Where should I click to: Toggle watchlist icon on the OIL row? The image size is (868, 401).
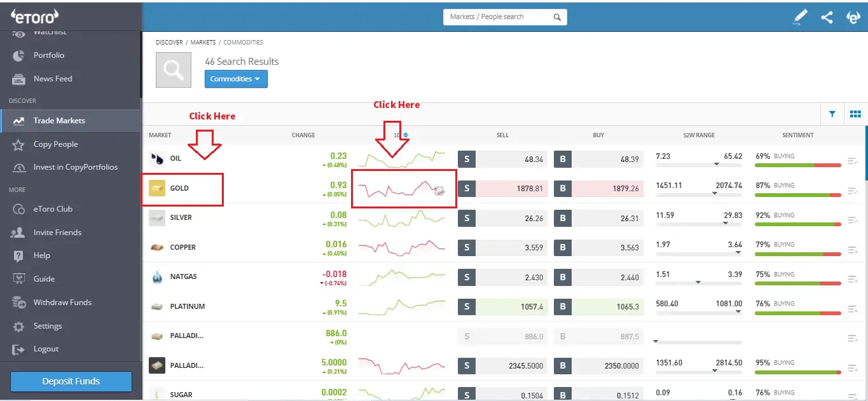click(x=853, y=161)
